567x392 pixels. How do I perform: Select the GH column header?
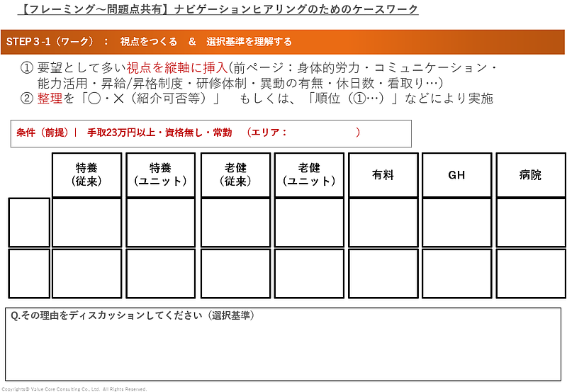pyautogui.click(x=456, y=175)
